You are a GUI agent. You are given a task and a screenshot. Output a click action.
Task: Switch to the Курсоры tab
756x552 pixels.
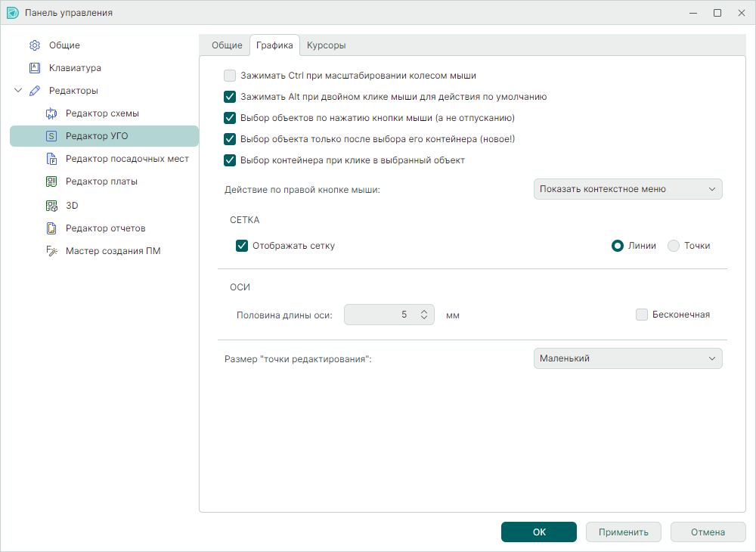tap(326, 45)
